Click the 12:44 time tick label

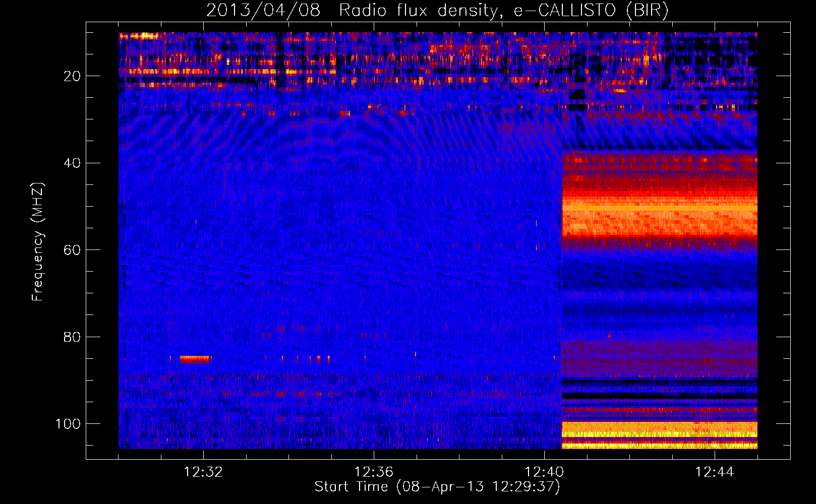pyautogui.click(x=715, y=472)
